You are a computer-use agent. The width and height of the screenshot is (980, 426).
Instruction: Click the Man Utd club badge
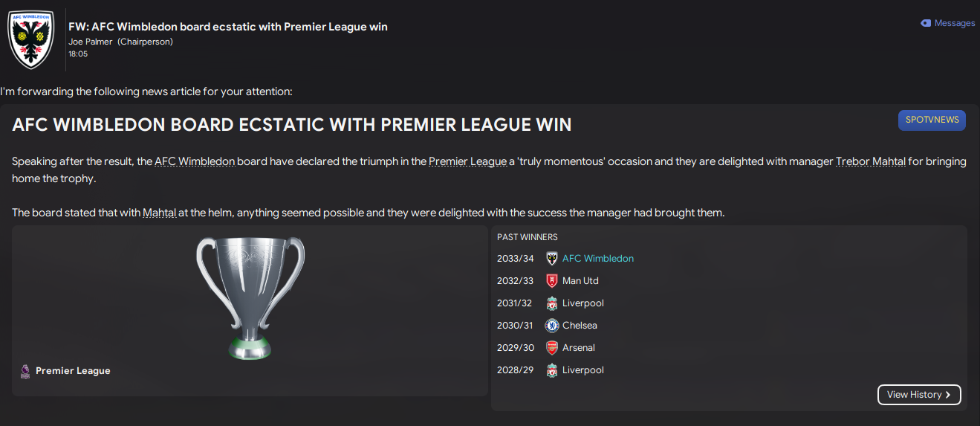pyautogui.click(x=551, y=281)
